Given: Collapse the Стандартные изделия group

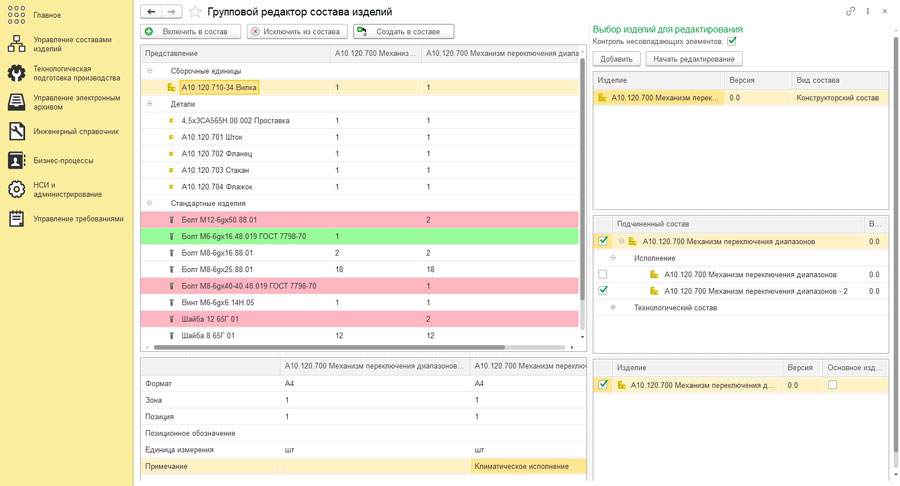Looking at the screenshot, I should pos(150,203).
